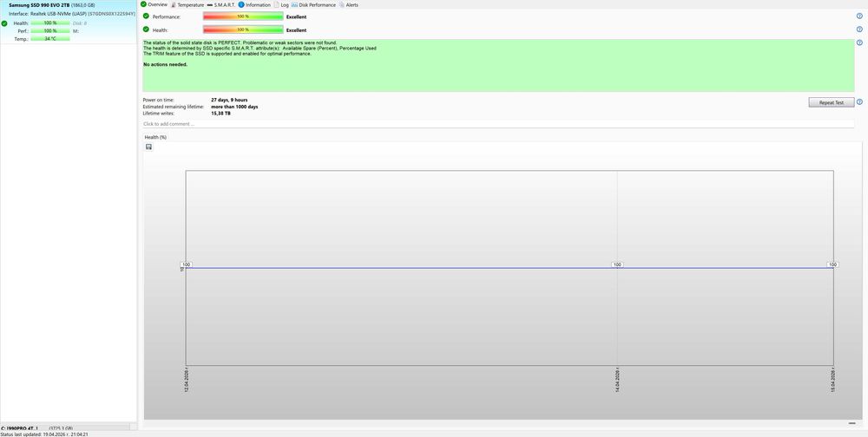The height and width of the screenshot is (437, 868).
Task: Click the 'Status last updated' status bar text
Action: tap(45, 434)
